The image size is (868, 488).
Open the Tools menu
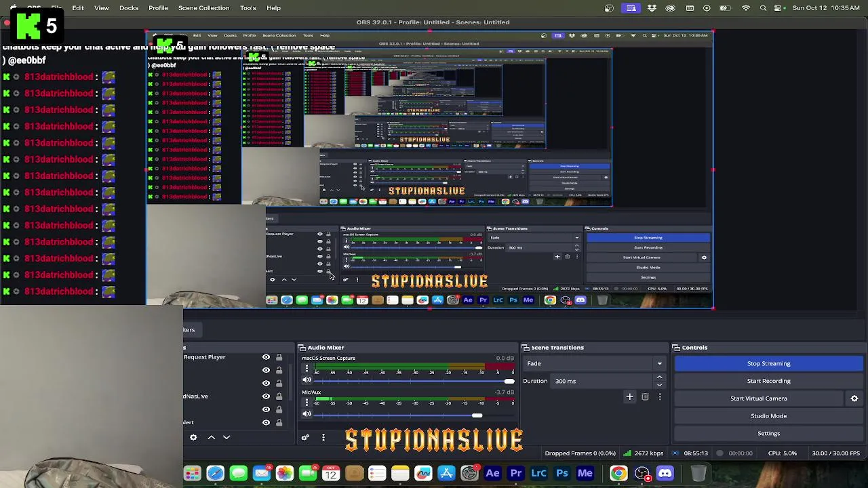click(x=248, y=8)
